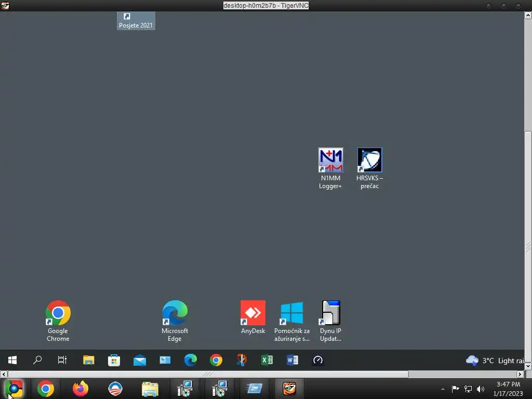Open the Posjete 2021 desktop shortcut
The height and width of the screenshot is (399, 532).
pos(136,21)
